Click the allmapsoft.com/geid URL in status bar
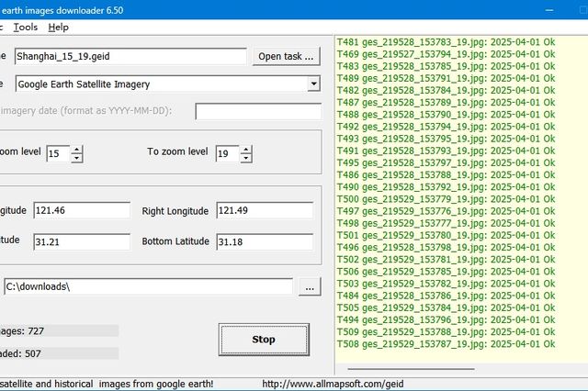 pyautogui.click(x=333, y=384)
